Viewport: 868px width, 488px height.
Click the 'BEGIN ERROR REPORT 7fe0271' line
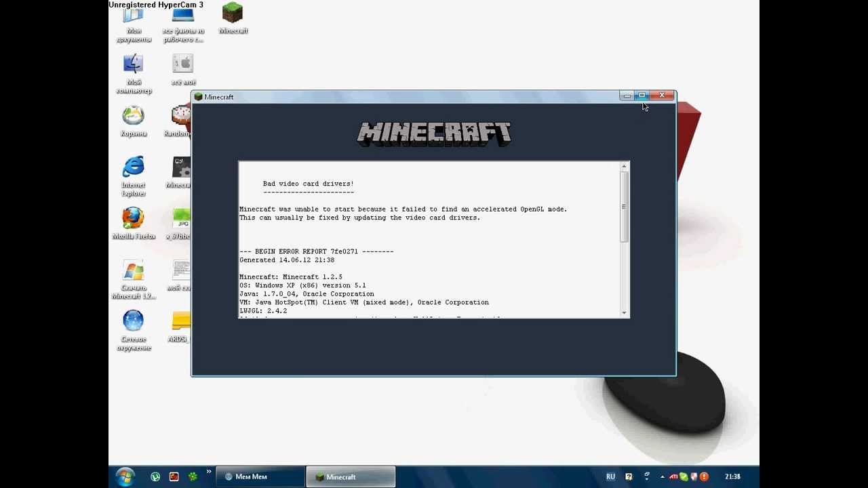coord(317,251)
